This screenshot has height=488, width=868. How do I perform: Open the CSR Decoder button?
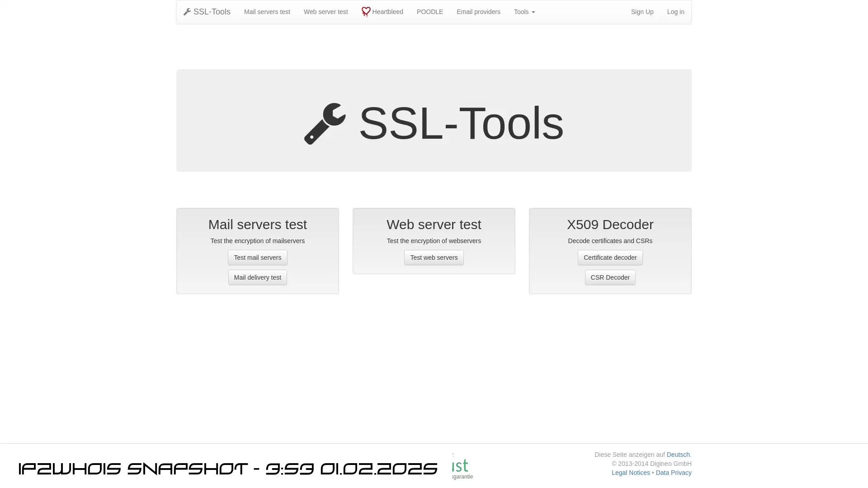point(610,277)
